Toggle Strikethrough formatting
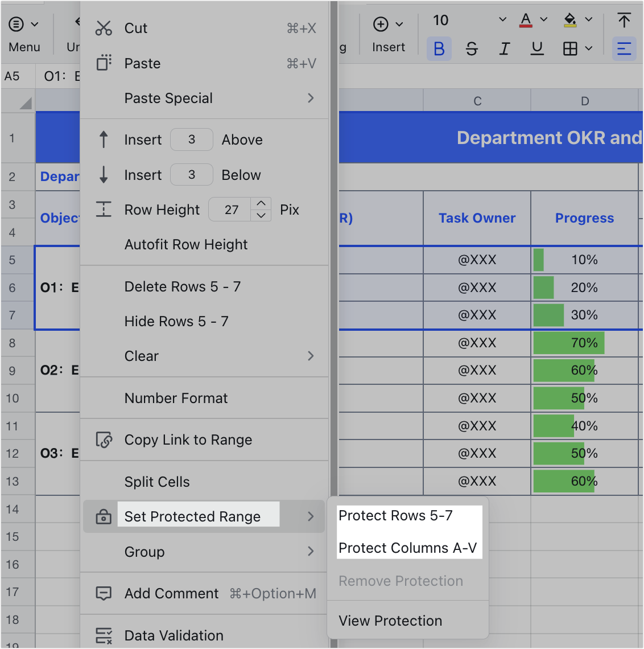644x649 pixels. tap(472, 49)
